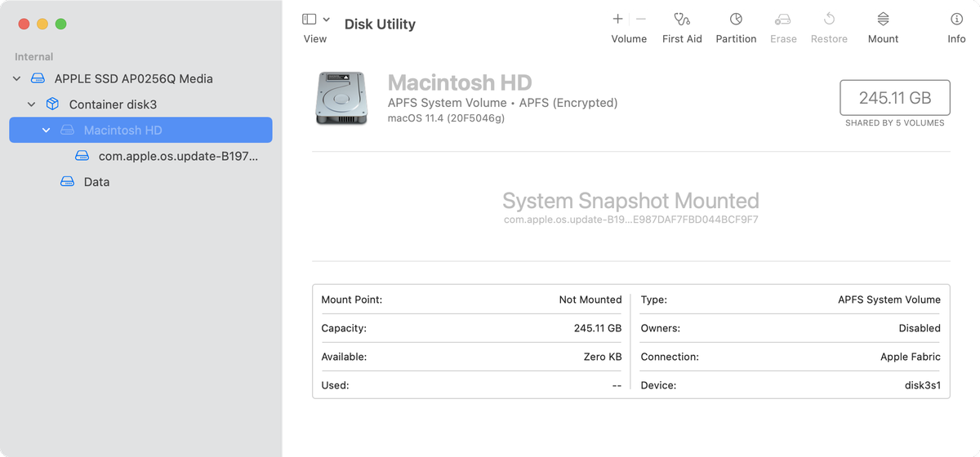Click the Macintosh HD drive image
This screenshot has height=457, width=980.
[x=339, y=99]
